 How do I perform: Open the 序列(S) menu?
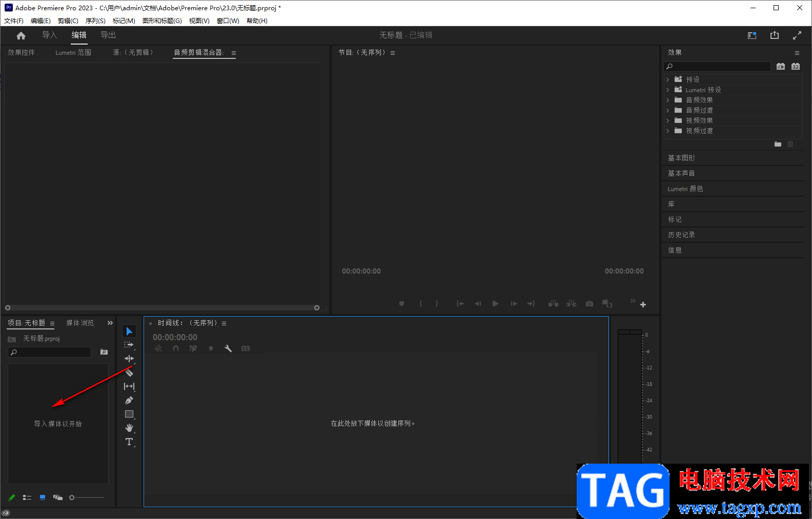tap(95, 21)
